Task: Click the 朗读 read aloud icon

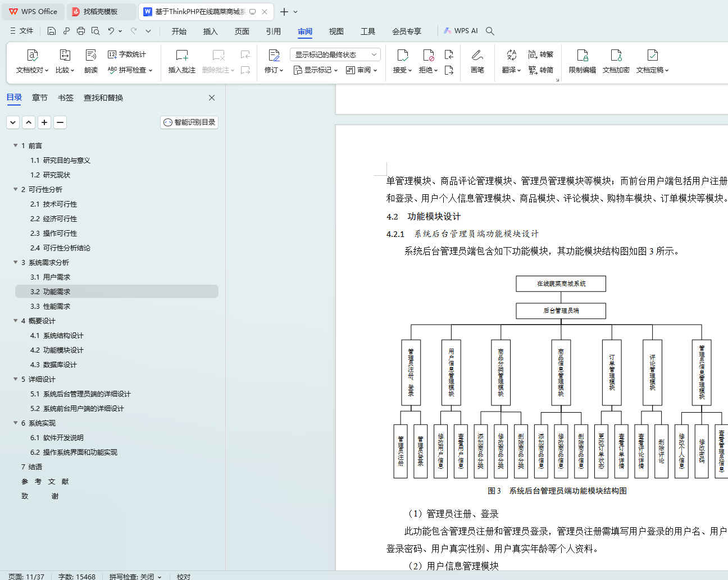Action: [x=91, y=55]
